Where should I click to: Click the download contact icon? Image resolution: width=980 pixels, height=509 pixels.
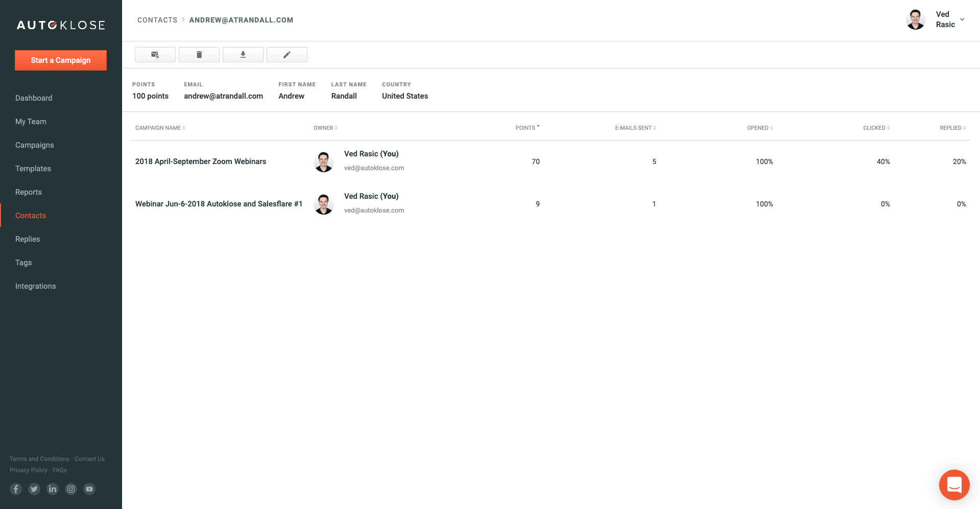click(x=243, y=55)
